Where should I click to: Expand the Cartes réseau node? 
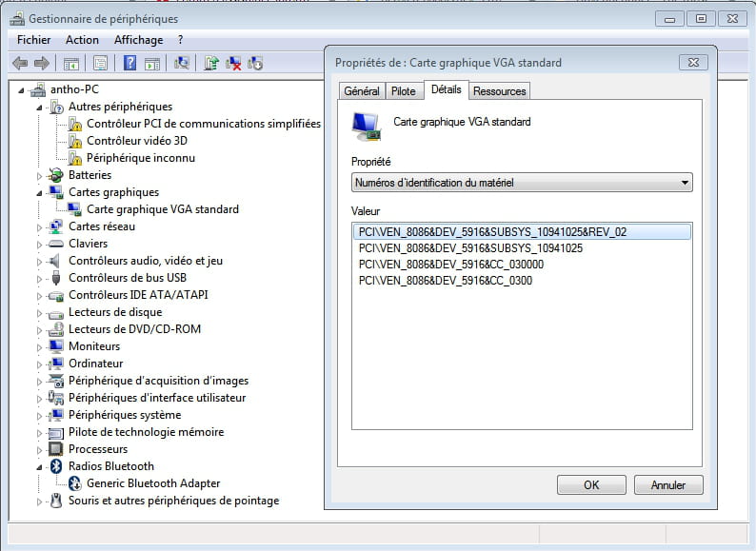(x=40, y=227)
